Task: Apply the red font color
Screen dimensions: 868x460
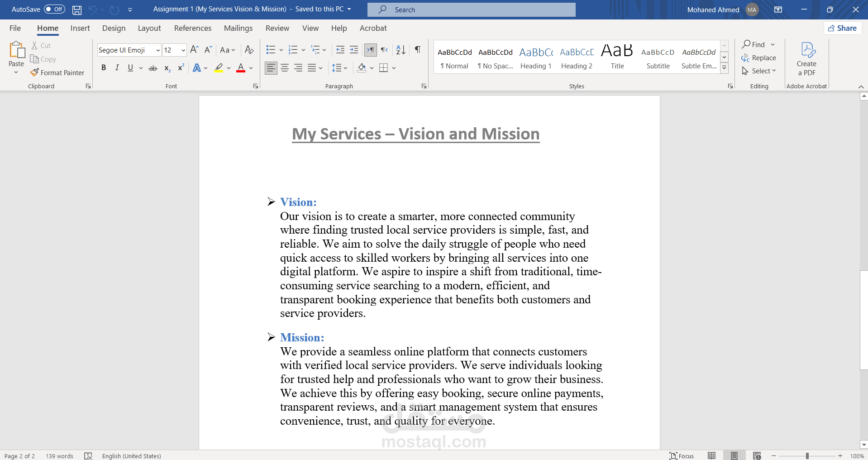Action: click(x=241, y=68)
